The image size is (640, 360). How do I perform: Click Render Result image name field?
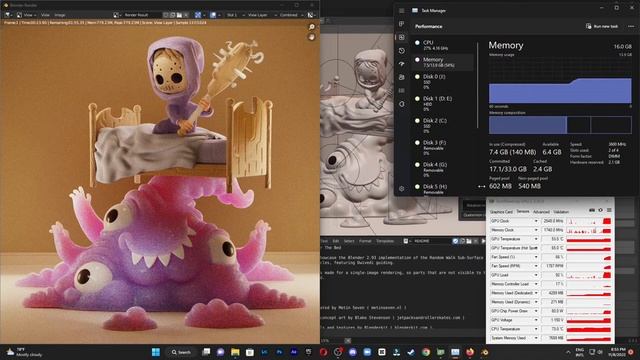141,15
